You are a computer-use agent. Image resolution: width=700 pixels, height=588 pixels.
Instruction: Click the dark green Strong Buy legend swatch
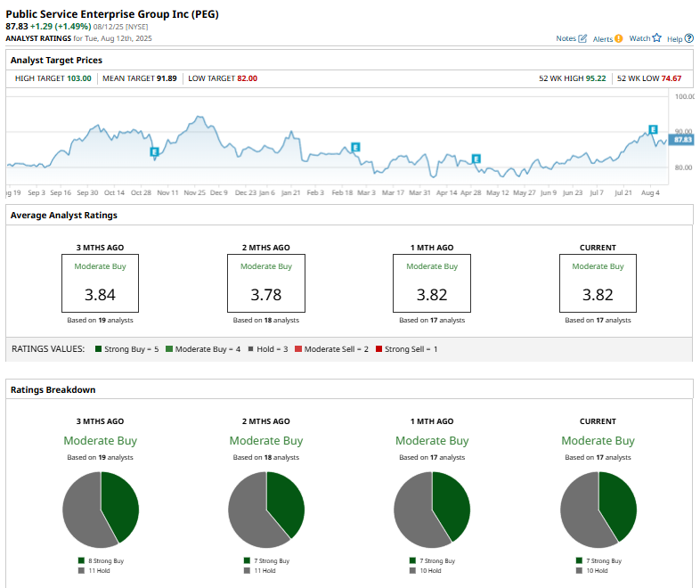coord(98,348)
